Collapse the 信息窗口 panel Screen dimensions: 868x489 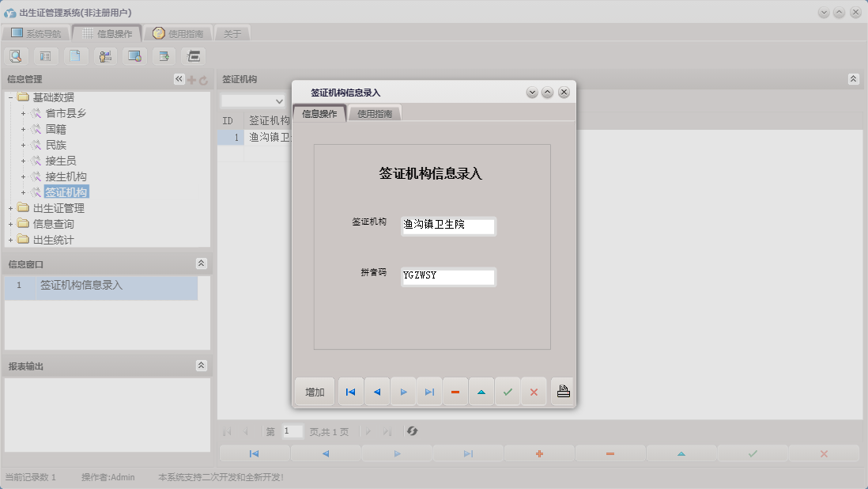click(202, 264)
